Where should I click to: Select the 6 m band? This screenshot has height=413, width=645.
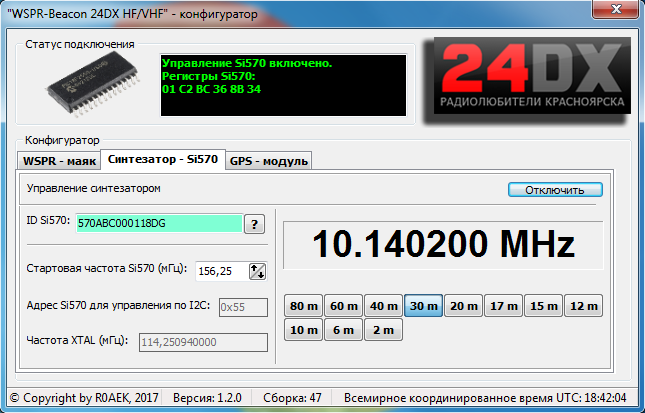point(343,330)
